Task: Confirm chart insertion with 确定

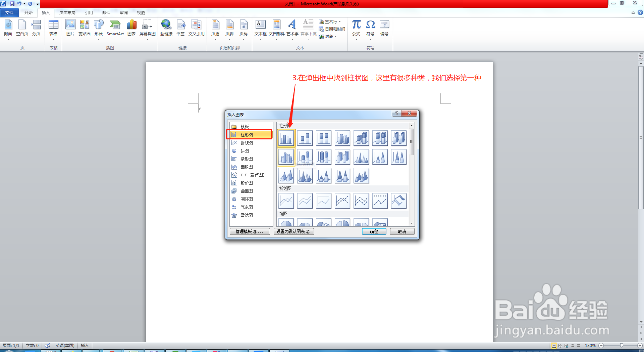Action: point(374,231)
